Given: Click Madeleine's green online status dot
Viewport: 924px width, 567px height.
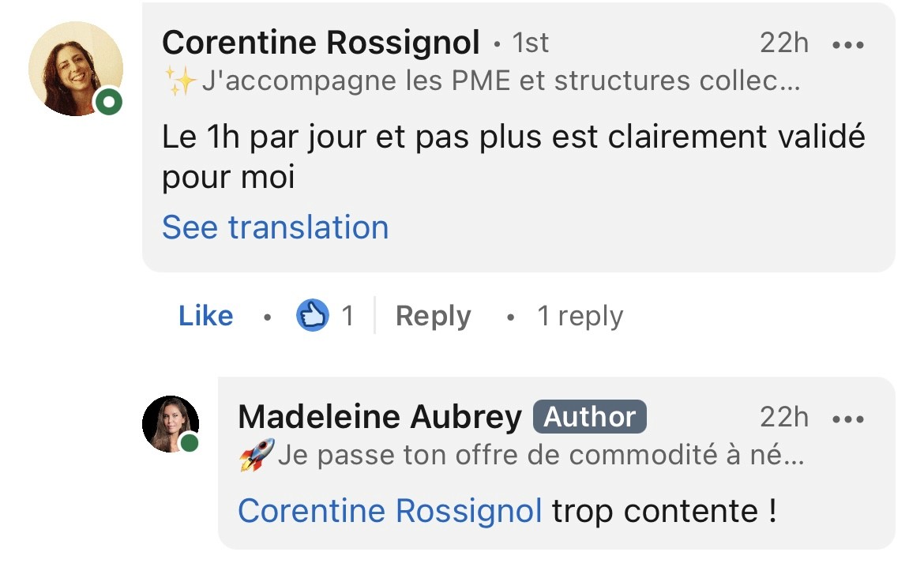Looking at the screenshot, I should 190,442.
